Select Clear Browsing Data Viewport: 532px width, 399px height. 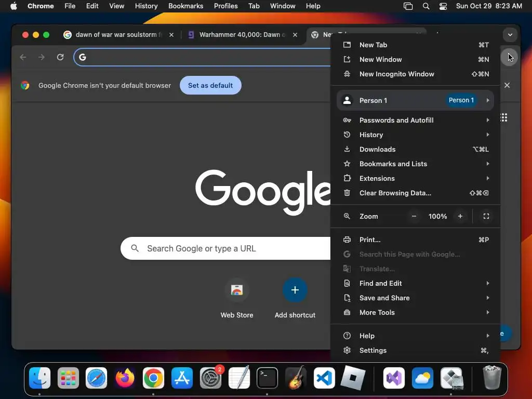(415, 193)
